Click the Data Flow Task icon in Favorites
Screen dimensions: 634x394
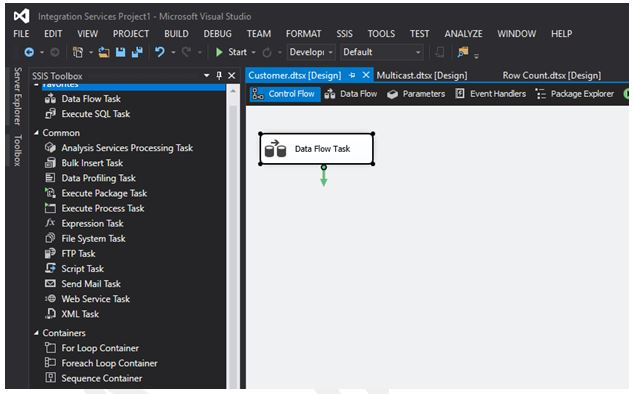click(50, 99)
